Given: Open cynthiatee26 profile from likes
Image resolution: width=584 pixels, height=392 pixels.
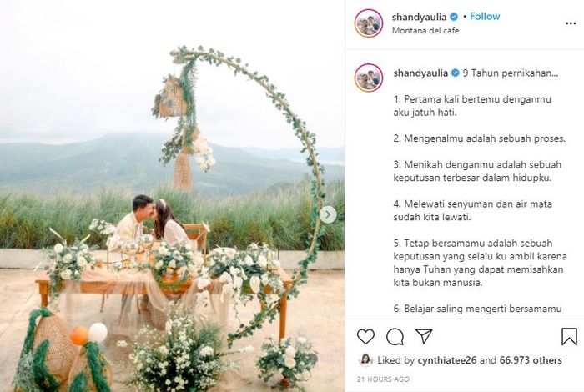Looking at the screenshot, I should click(x=447, y=360).
